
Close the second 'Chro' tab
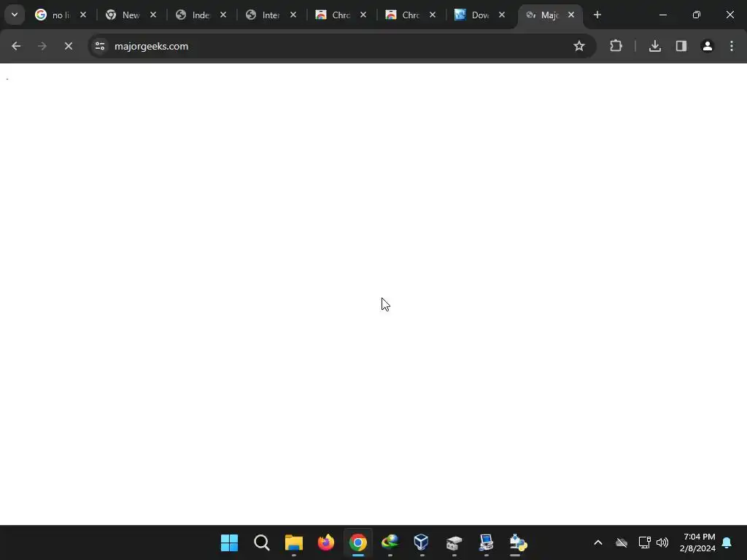433,15
